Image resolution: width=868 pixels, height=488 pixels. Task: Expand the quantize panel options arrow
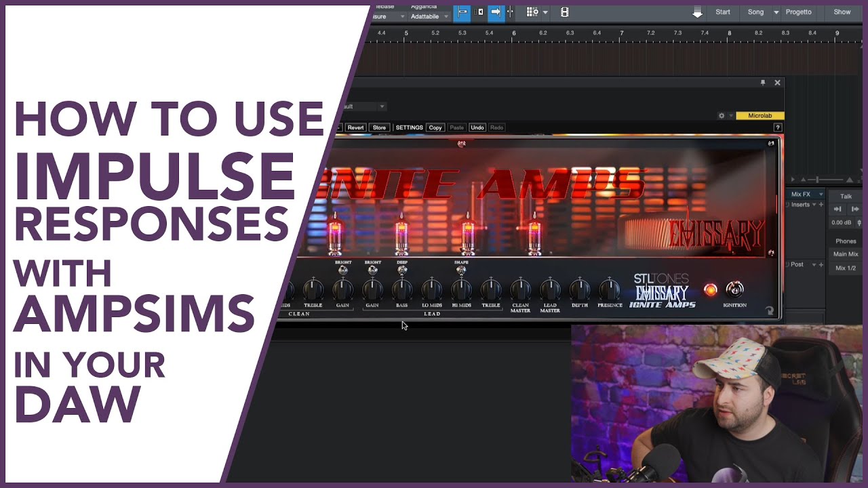pyautogui.click(x=545, y=12)
